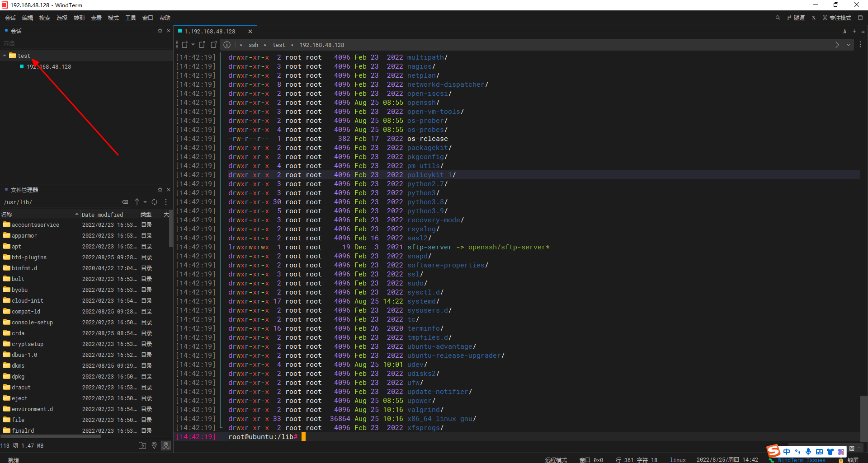868x463 pixels.
Task: Click the duplicate session icon
Action: [x=202, y=45]
